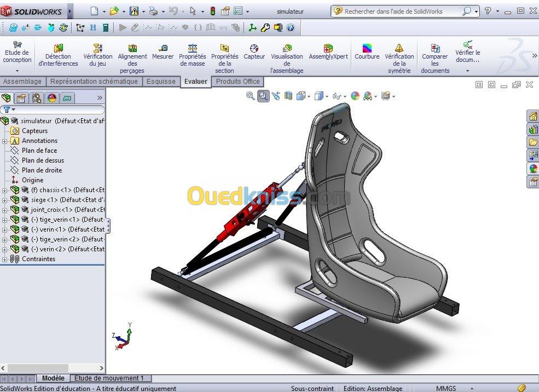This screenshot has height=392, width=539.
Task: Click the Courbure curvature icon
Action: (367, 53)
